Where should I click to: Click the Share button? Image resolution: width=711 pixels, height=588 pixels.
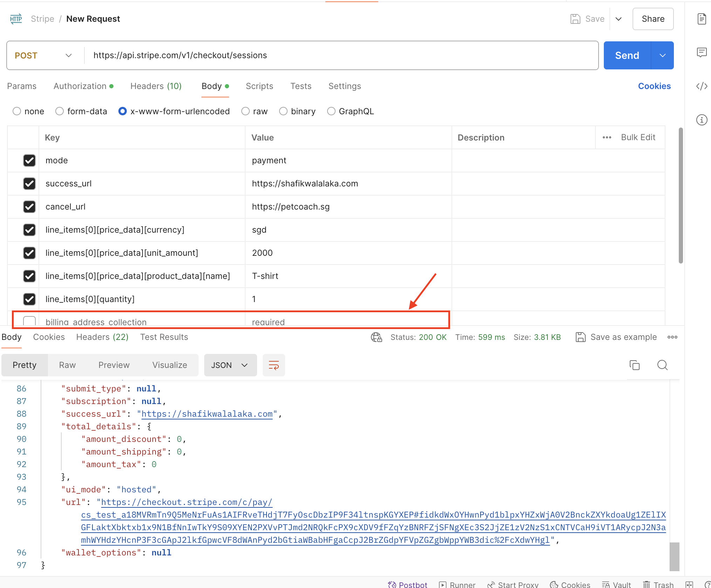coord(653,19)
